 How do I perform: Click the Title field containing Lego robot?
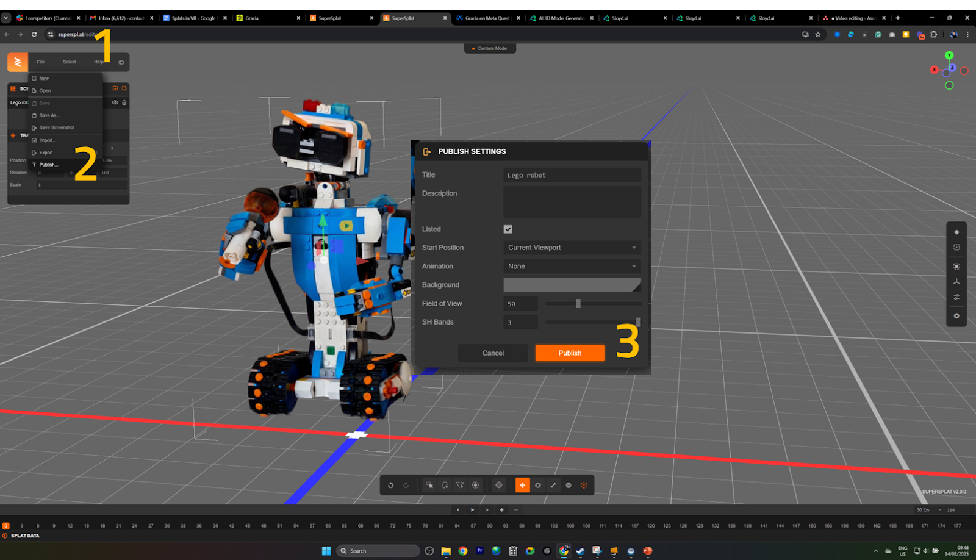click(572, 174)
